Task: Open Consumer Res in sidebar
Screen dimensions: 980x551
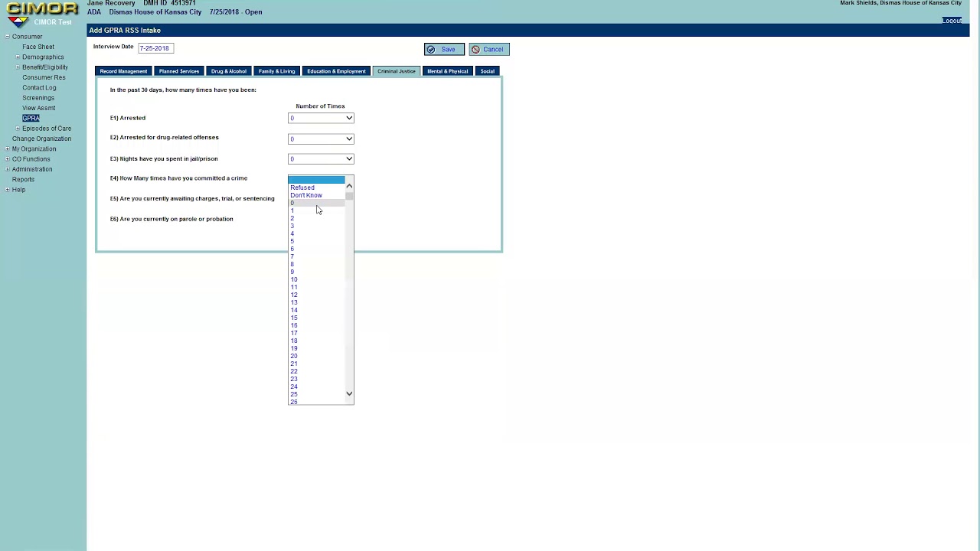Action: pyautogui.click(x=44, y=77)
